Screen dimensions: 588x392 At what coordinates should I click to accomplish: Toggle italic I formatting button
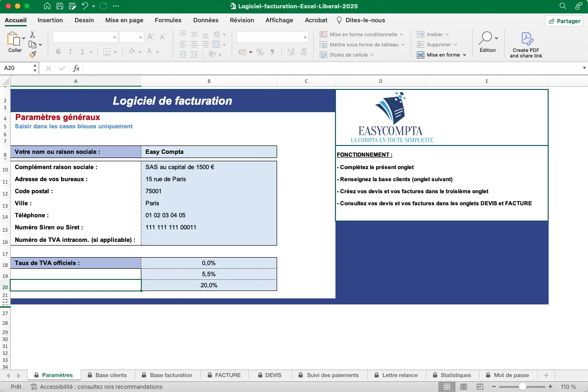(70, 52)
